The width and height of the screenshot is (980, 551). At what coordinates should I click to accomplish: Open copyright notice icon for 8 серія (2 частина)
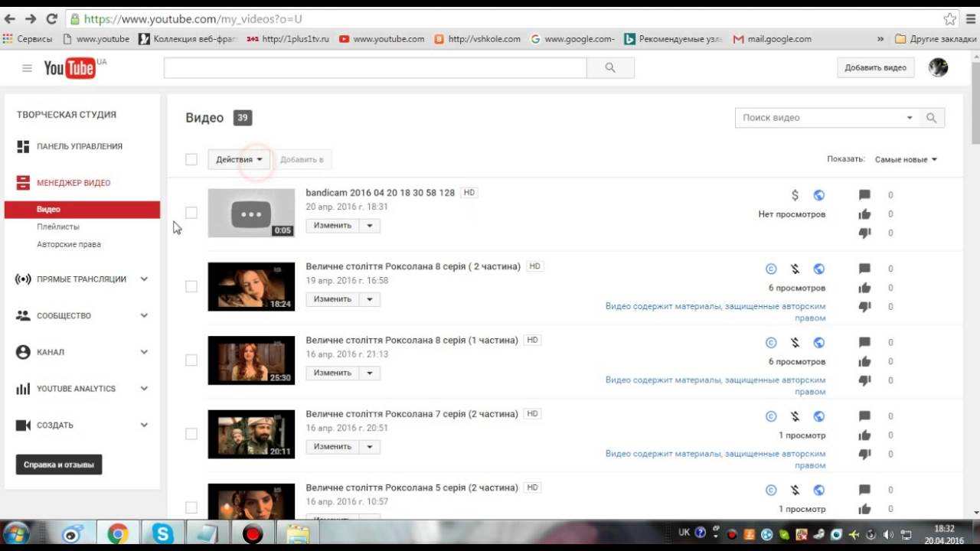point(771,269)
